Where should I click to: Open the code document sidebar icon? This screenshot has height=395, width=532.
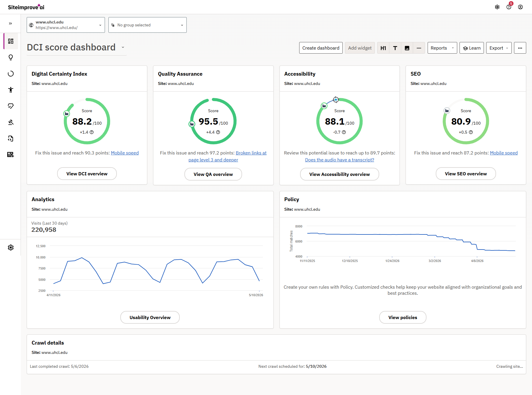tap(11, 139)
